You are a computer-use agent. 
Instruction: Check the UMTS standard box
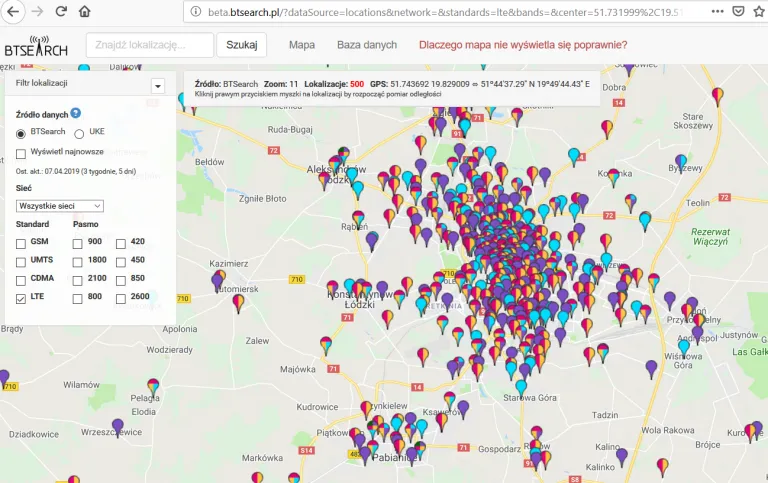[x=21, y=262]
